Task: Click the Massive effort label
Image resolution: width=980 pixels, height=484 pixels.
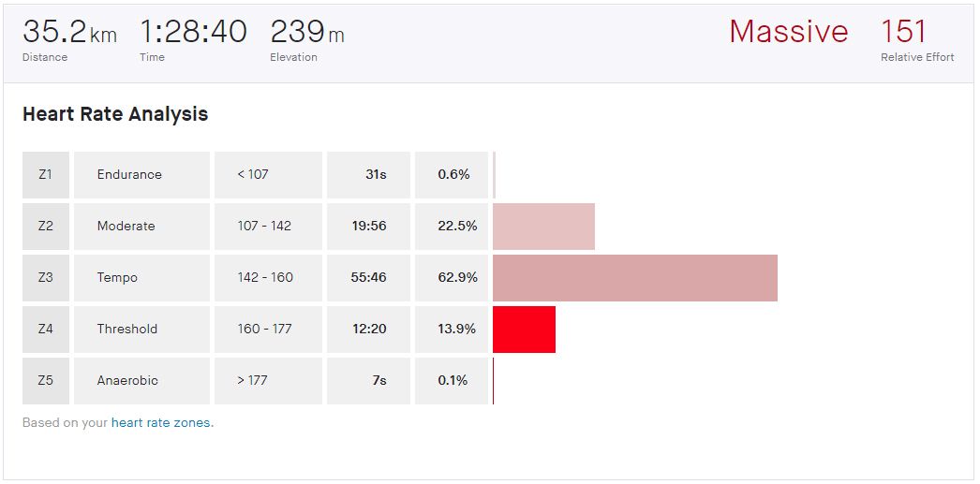Action: (788, 32)
